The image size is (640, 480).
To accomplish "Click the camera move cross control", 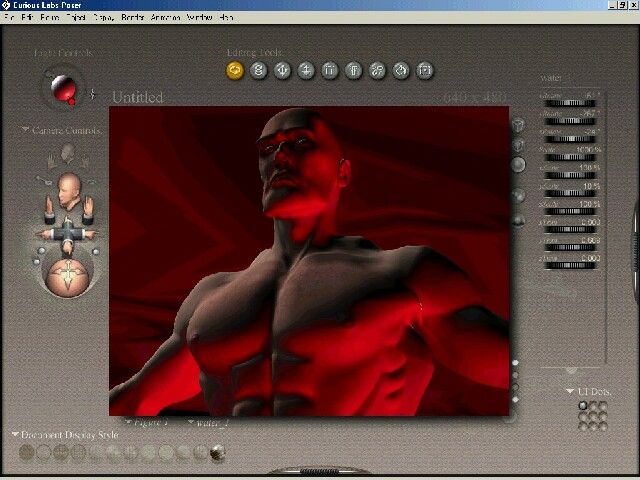I will [67, 233].
